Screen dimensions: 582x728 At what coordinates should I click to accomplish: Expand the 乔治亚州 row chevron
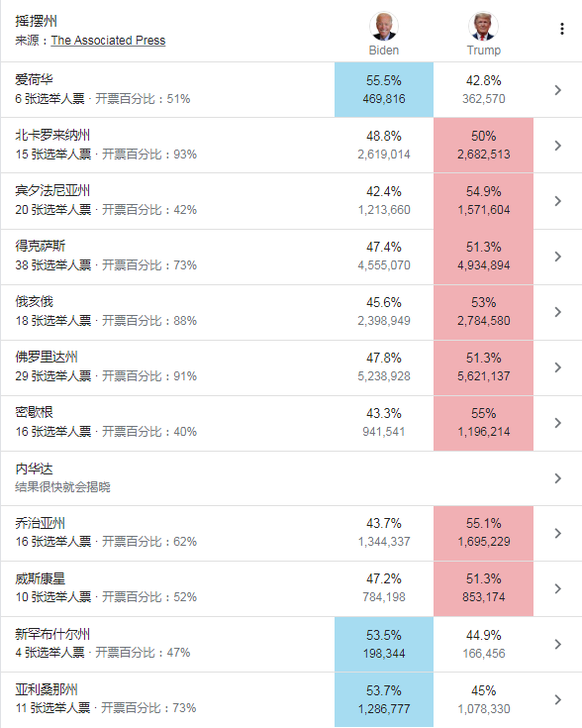tap(558, 533)
